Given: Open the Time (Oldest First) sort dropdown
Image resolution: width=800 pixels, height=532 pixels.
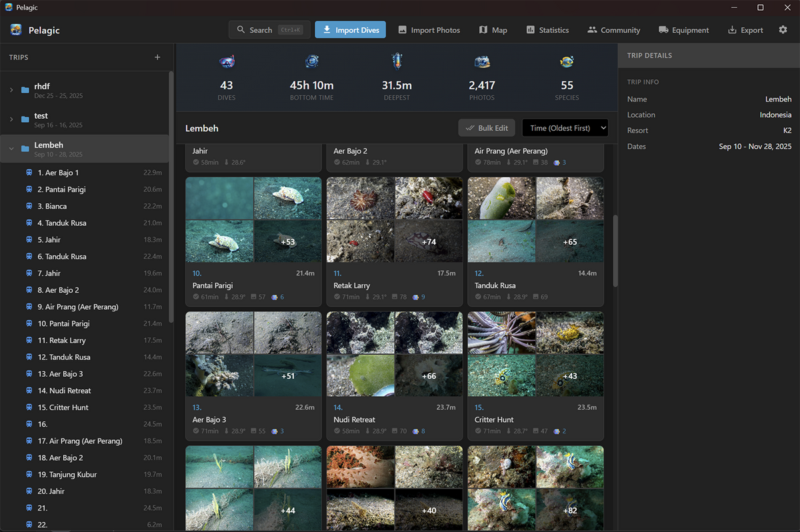Looking at the screenshot, I should click(565, 128).
